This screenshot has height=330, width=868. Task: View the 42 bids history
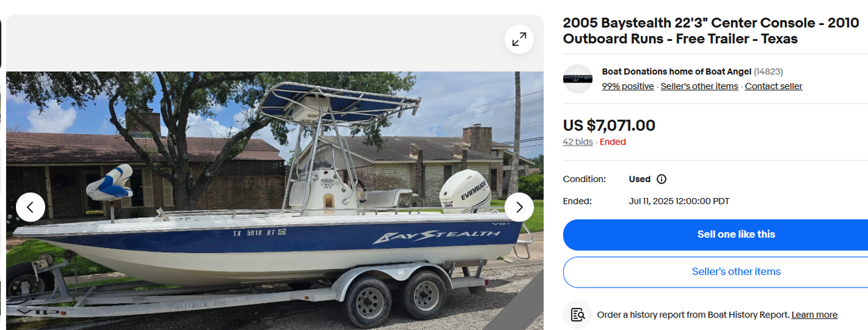pyautogui.click(x=578, y=142)
